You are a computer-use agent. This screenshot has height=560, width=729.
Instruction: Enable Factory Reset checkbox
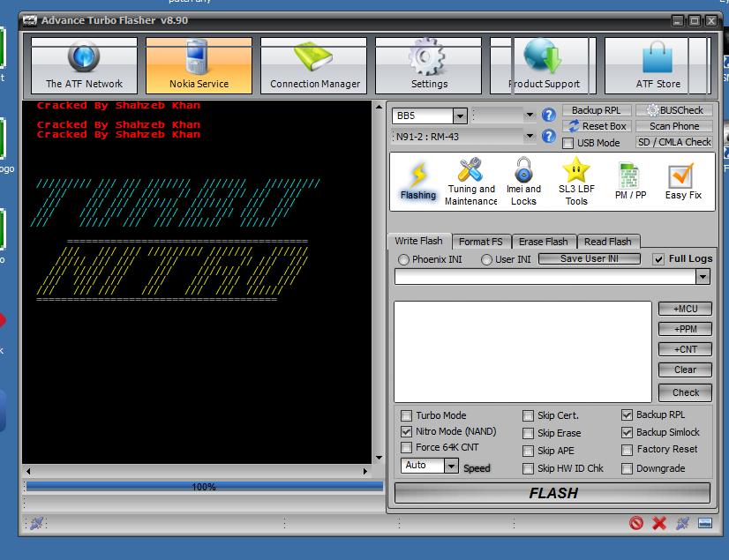[x=627, y=450]
